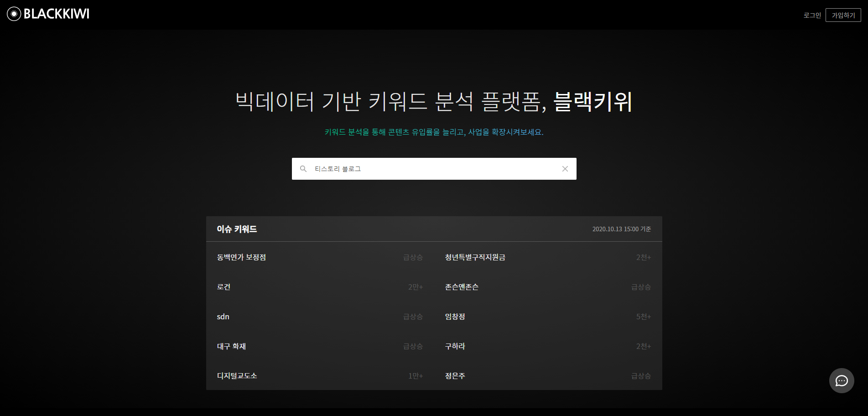Click the 가입하기 button

pos(843,15)
